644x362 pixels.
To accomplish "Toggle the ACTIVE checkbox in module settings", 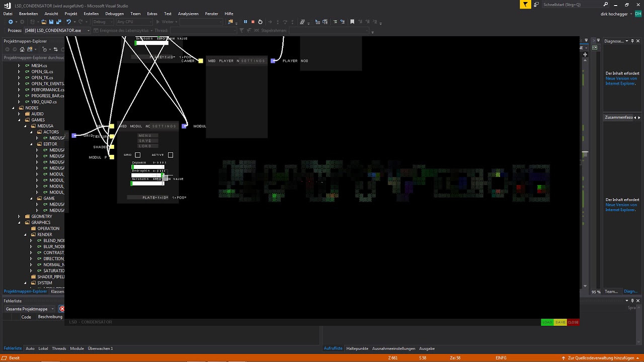I will click(171, 155).
